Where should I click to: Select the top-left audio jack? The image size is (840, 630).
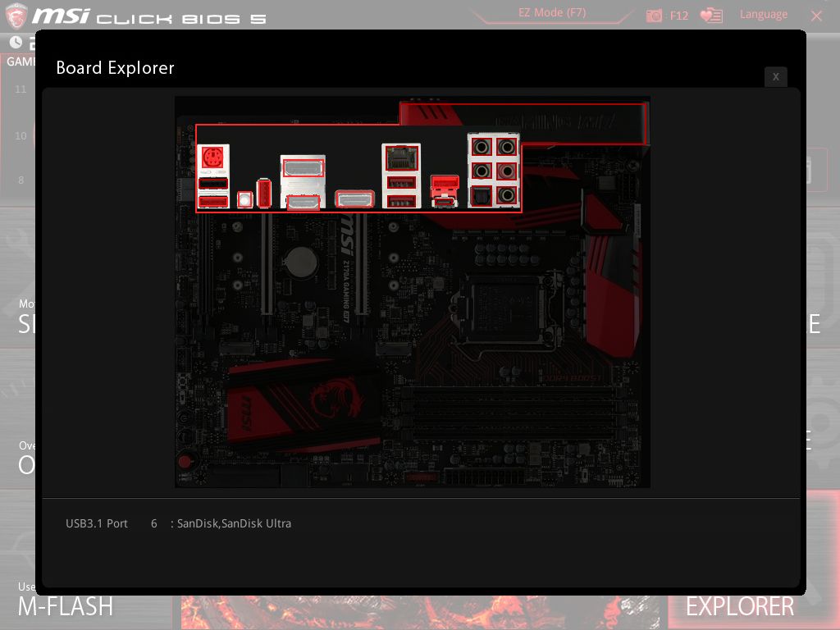click(x=481, y=147)
